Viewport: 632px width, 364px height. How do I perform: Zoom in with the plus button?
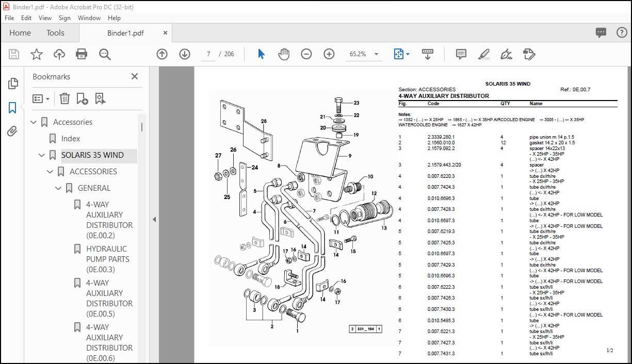point(329,54)
